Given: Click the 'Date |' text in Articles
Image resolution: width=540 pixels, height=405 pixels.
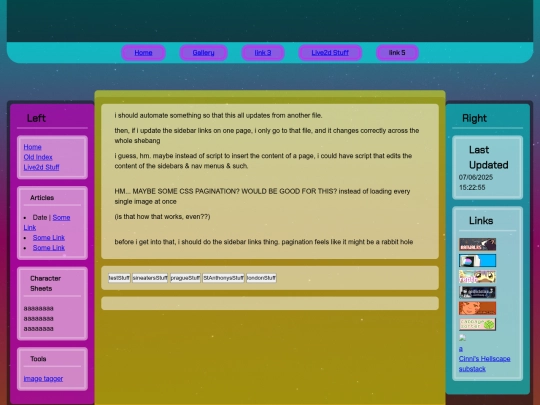Looking at the screenshot, I should (x=41, y=218).
